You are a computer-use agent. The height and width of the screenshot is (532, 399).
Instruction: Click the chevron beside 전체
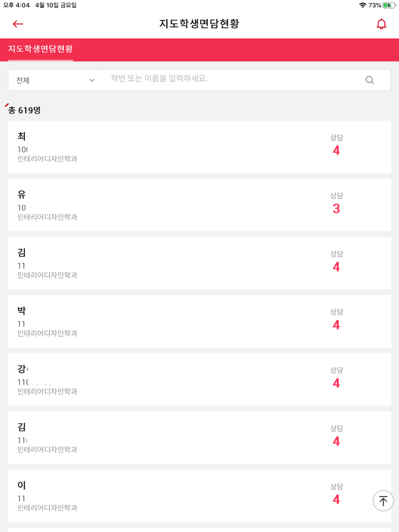pos(92,80)
